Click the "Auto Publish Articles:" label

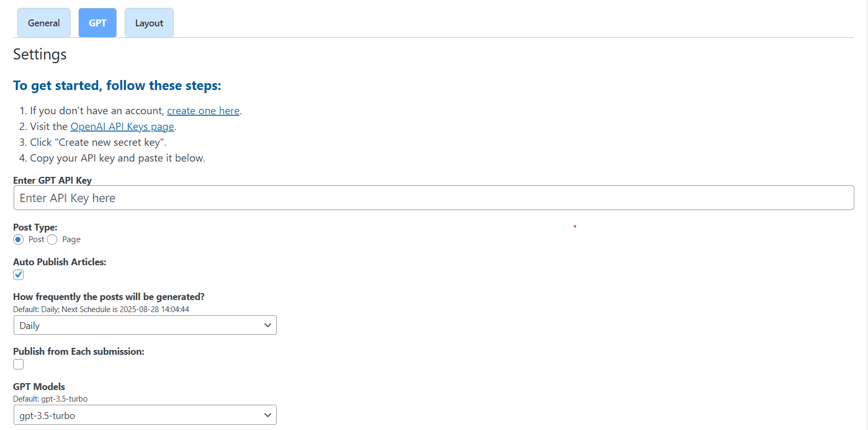59,262
